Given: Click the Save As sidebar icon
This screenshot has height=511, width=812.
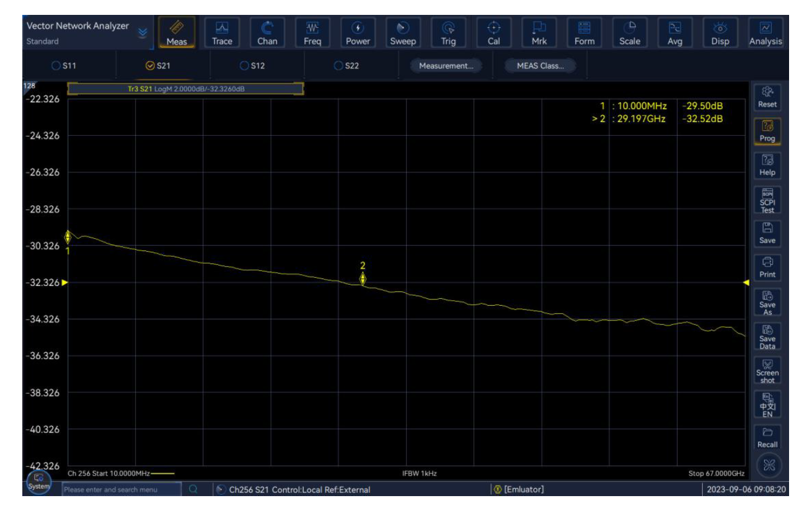Looking at the screenshot, I should point(767,302).
